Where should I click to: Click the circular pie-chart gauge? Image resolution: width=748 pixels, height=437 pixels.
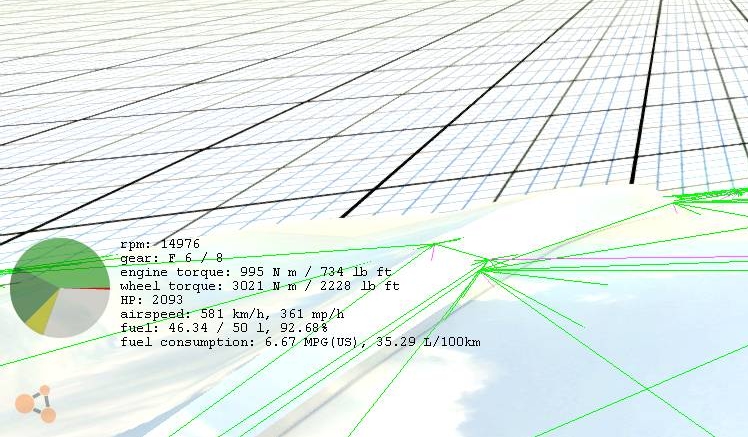click(x=60, y=287)
